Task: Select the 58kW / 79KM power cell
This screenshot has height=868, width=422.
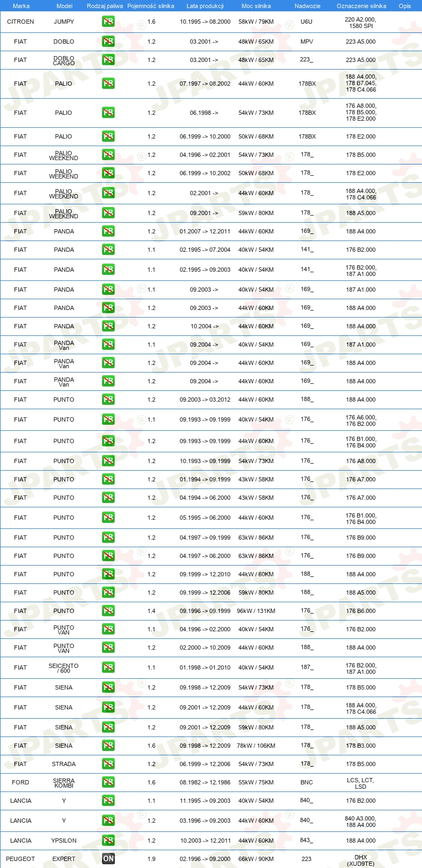Action: 256,22
